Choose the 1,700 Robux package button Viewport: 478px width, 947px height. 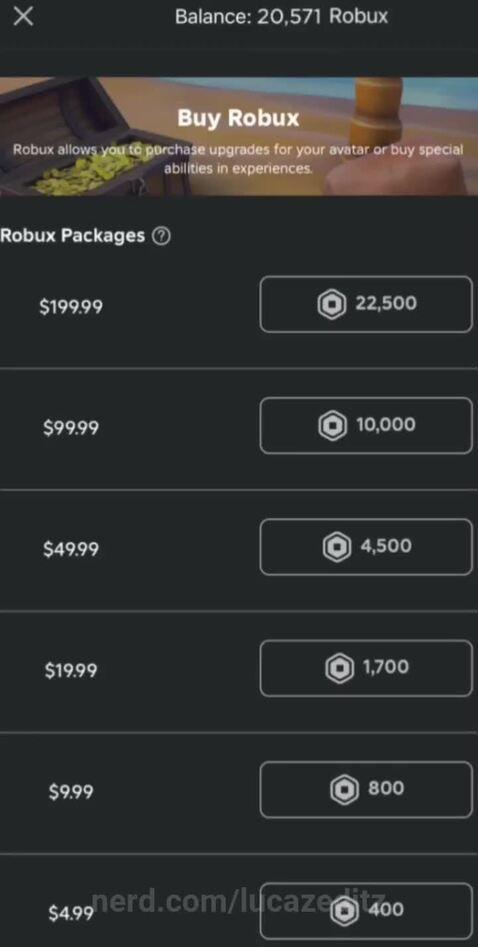point(366,668)
